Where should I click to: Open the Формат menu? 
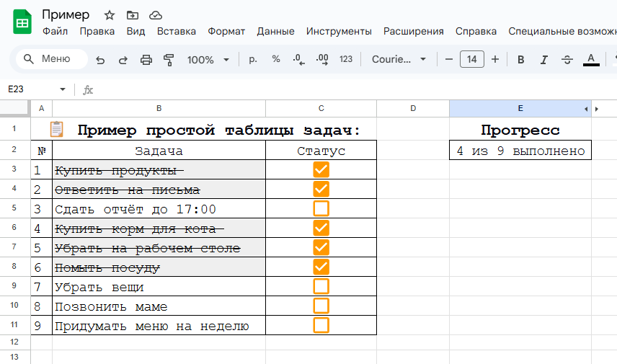(226, 31)
